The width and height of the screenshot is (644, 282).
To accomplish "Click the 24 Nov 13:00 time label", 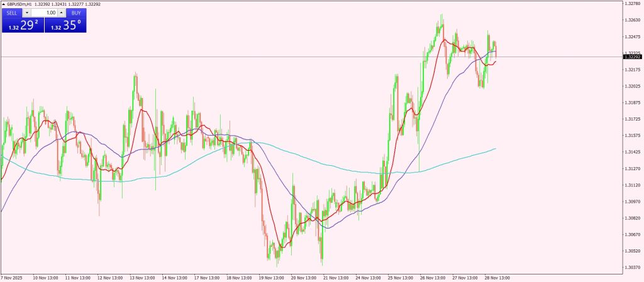I will pos(370,278).
